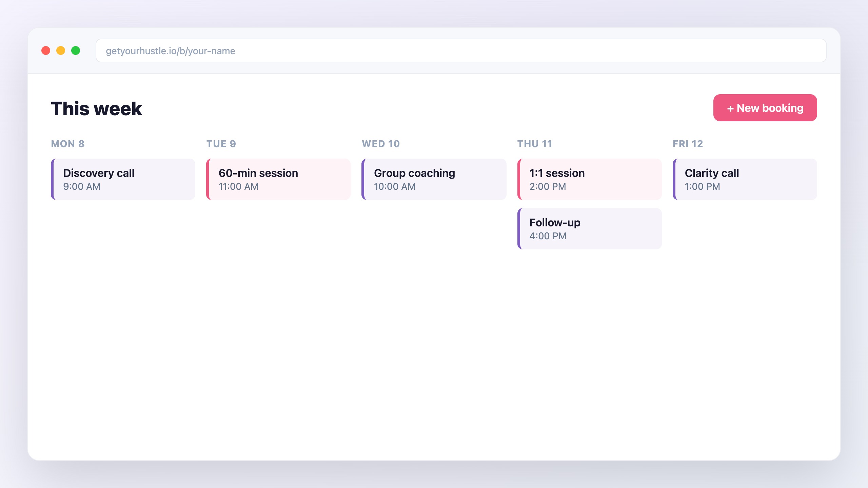Open the Discovery call booking card
868x488 pixels.
(123, 179)
